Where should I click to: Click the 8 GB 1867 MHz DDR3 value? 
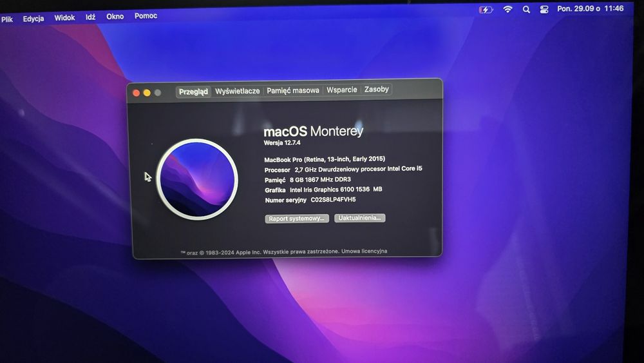[x=320, y=180]
